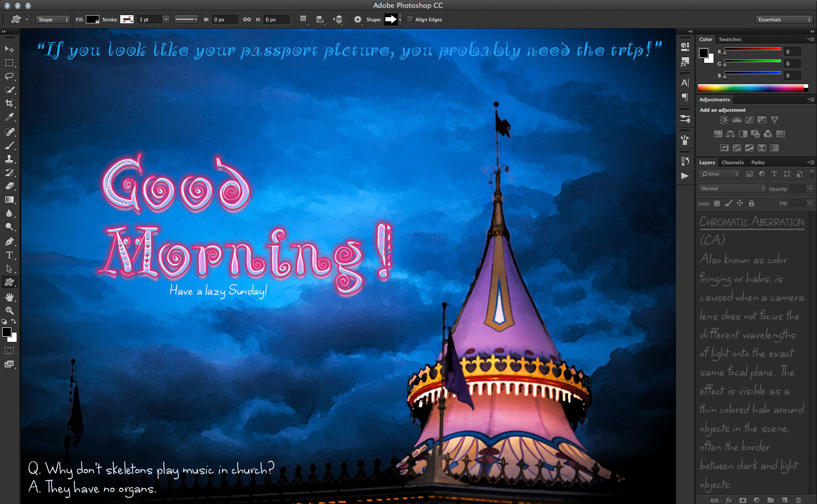Select the Spot Healing Brush tool
The width and height of the screenshot is (817, 504).
(9, 132)
